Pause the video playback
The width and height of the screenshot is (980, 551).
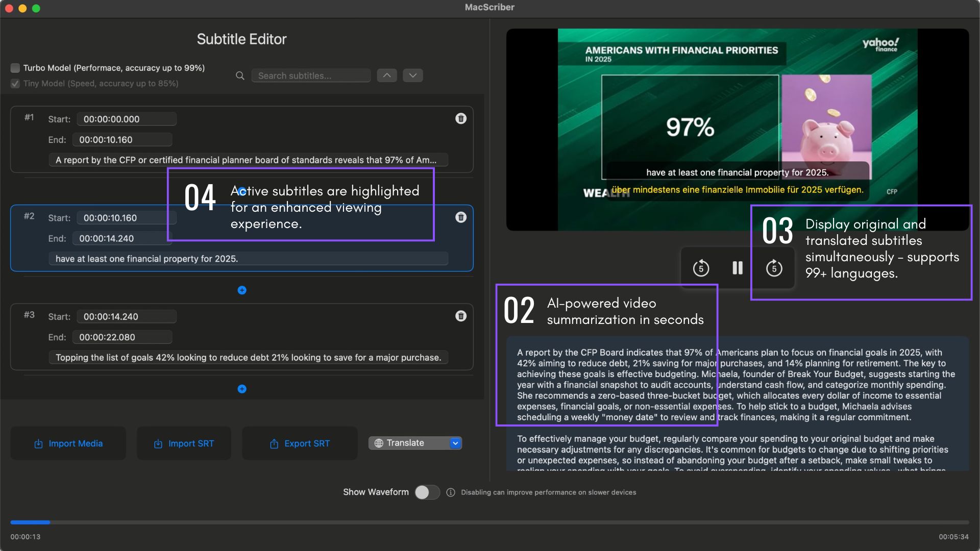click(738, 268)
